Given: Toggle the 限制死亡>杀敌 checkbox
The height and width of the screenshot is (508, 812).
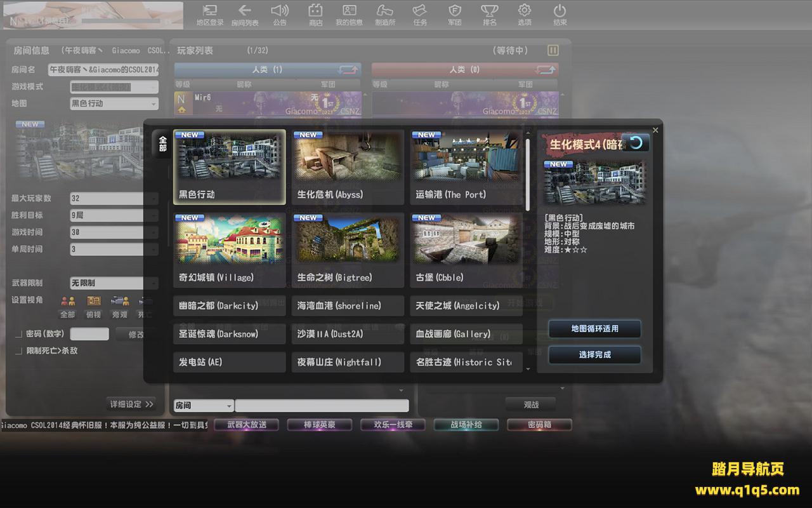Looking at the screenshot, I should click(18, 351).
